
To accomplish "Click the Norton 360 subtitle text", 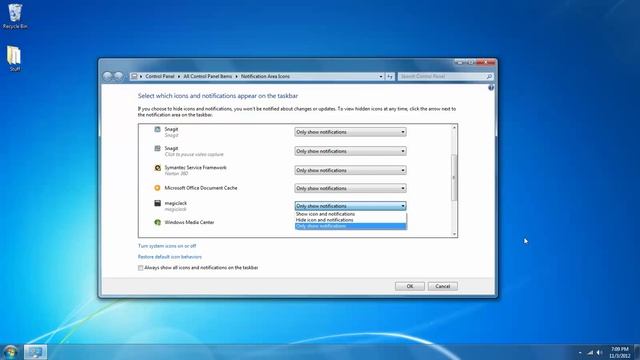I will 176,173.
